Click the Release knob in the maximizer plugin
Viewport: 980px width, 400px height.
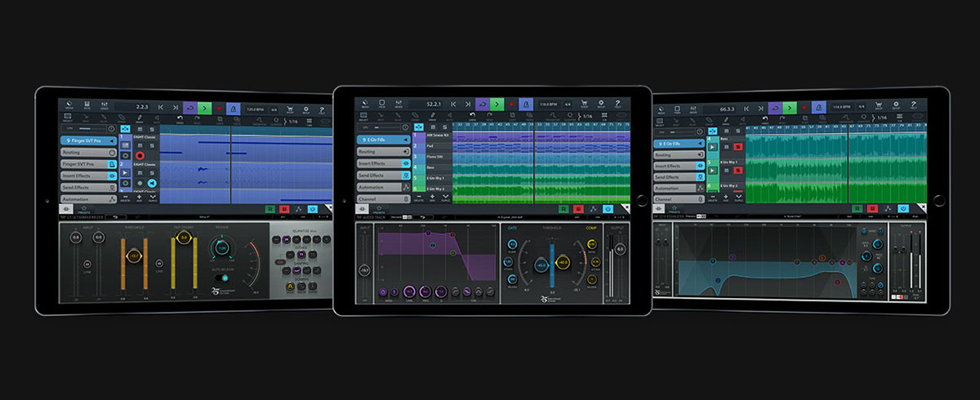point(222,247)
